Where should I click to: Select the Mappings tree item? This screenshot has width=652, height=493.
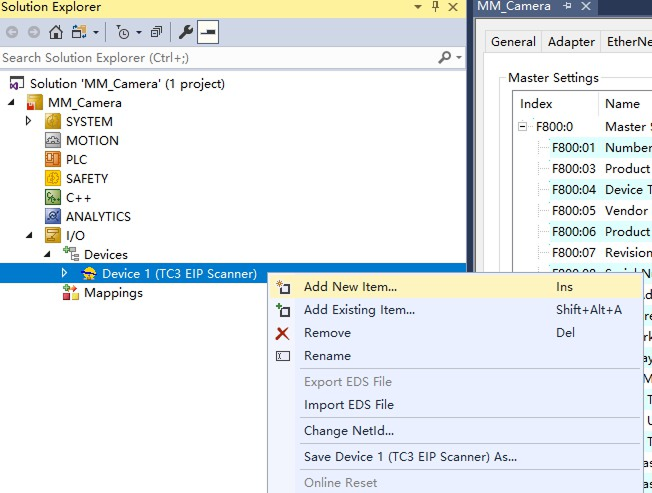pos(113,293)
